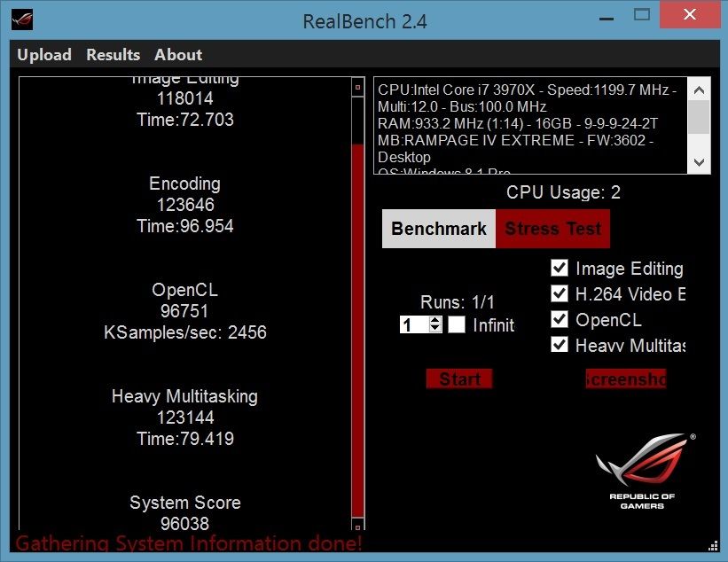The width and height of the screenshot is (728, 562).
Task: Toggle the Heavy Multitasking checkbox
Action: 560,345
